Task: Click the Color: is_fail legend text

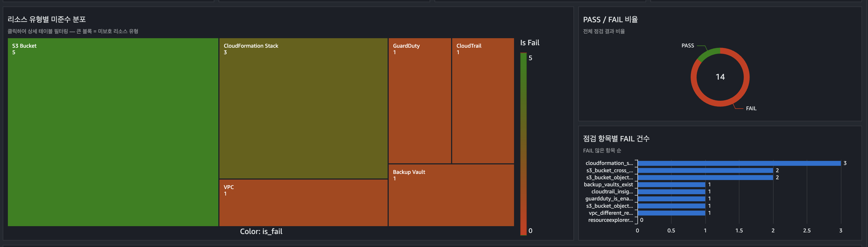Action: pyautogui.click(x=261, y=232)
